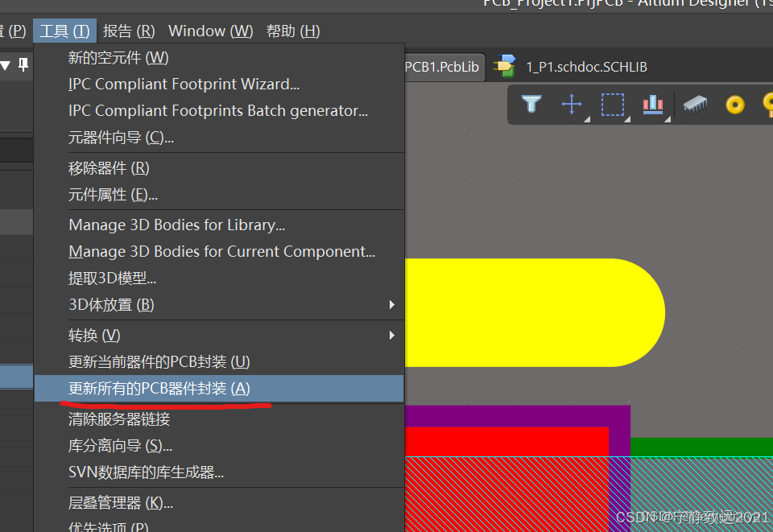
Task: Choose 新的空元件 (W)
Action: coord(219,58)
